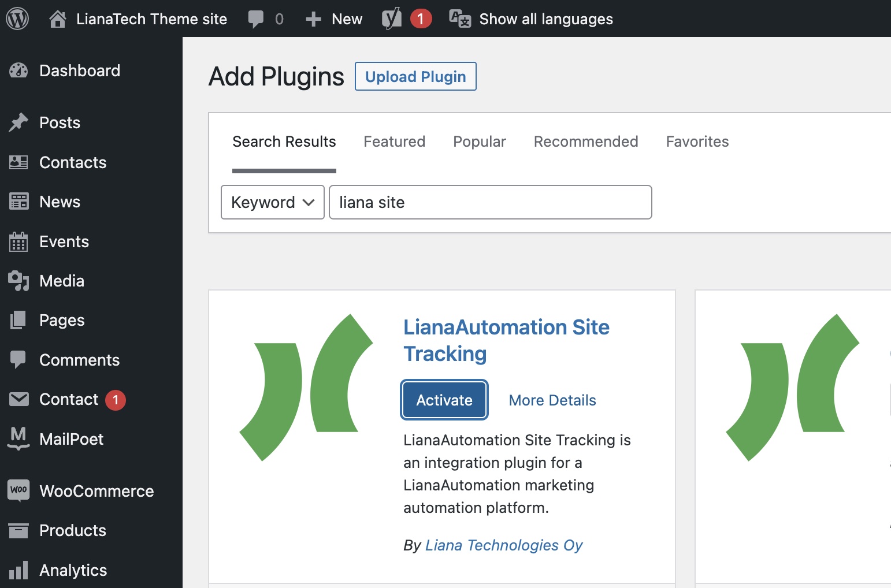Click the red Contact notification badge
This screenshot has width=891, height=588.
tap(116, 400)
